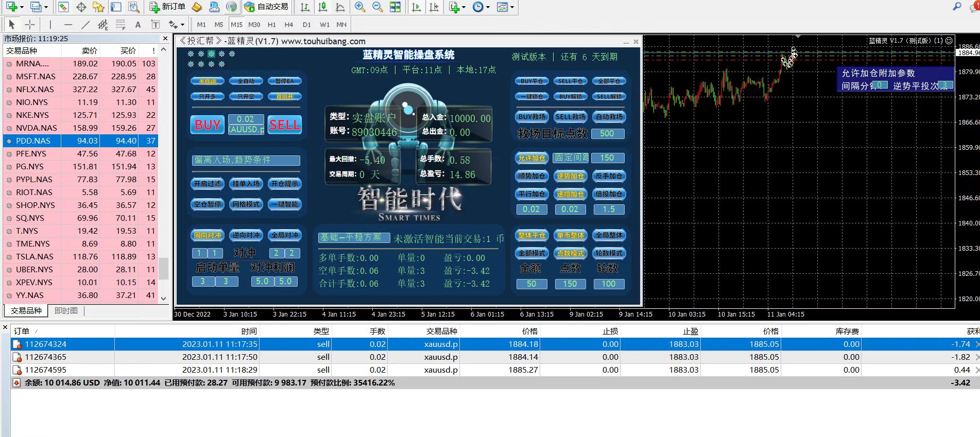Open the profiles dropdown arrow
980x437 pixels.
[46, 7]
